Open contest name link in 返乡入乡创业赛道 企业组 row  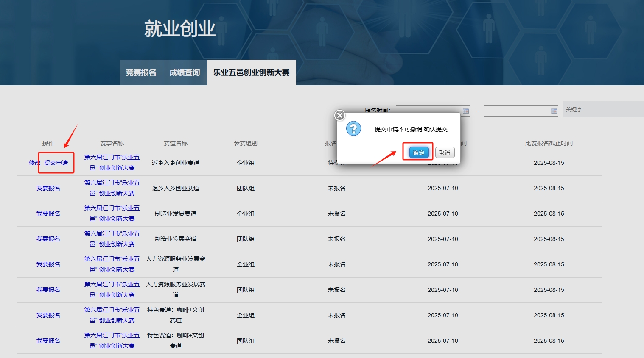coord(112,163)
